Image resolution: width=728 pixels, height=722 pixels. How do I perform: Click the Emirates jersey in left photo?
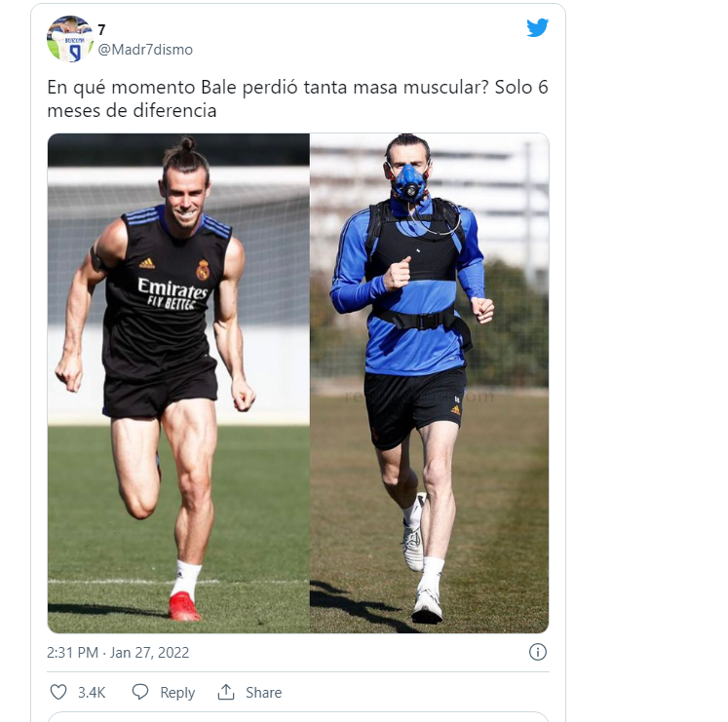[x=168, y=292]
